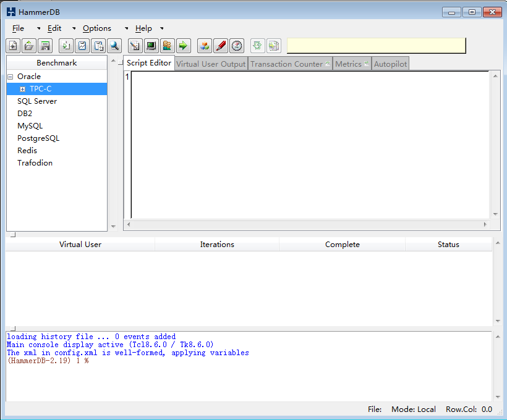Image resolution: width=507 pixels, height=420 pixels.
Task: Click the New script toolbar icon
Action: (13, 46)
